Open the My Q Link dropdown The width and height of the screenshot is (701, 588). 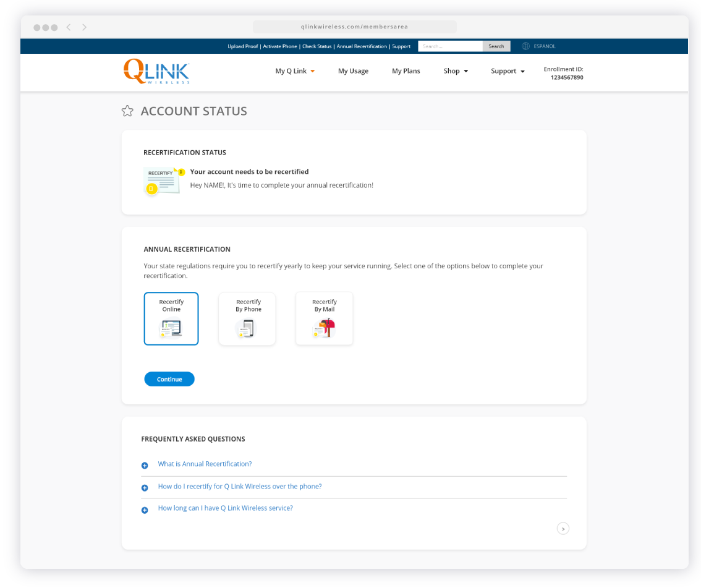pos(295,71)
